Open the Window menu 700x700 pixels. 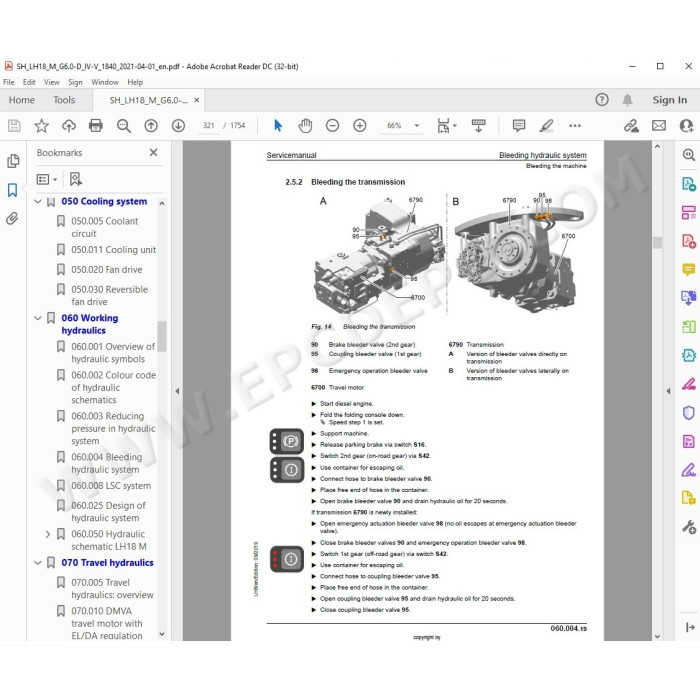(x=105, y=82)
